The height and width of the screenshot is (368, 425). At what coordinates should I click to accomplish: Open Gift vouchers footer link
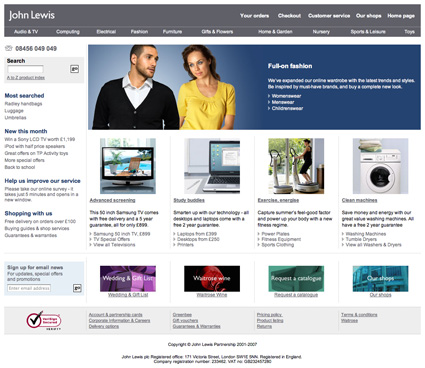[x=185, y=320]
